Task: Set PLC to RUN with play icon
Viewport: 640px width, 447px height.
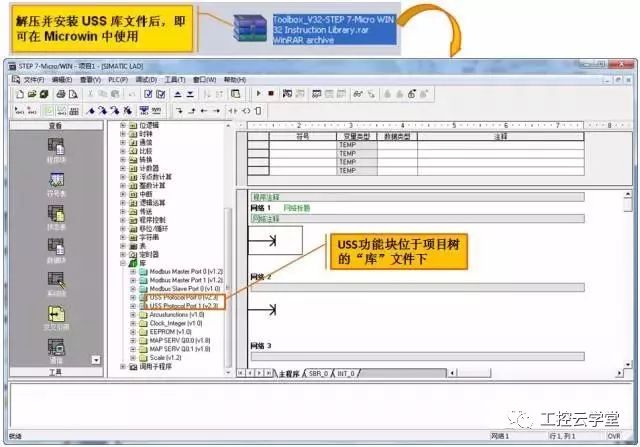Action: [x=258, y=94]
